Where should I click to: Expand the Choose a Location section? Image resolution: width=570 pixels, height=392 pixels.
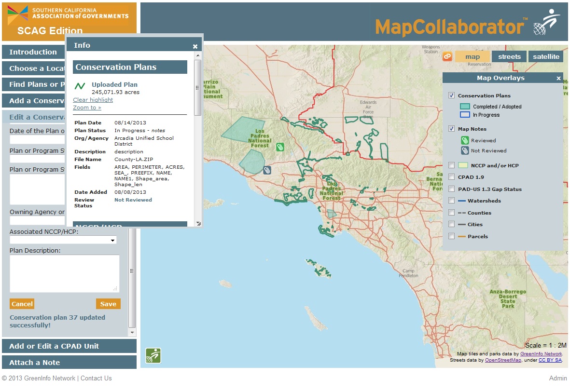pyautogui.click(x=33, y=68)
